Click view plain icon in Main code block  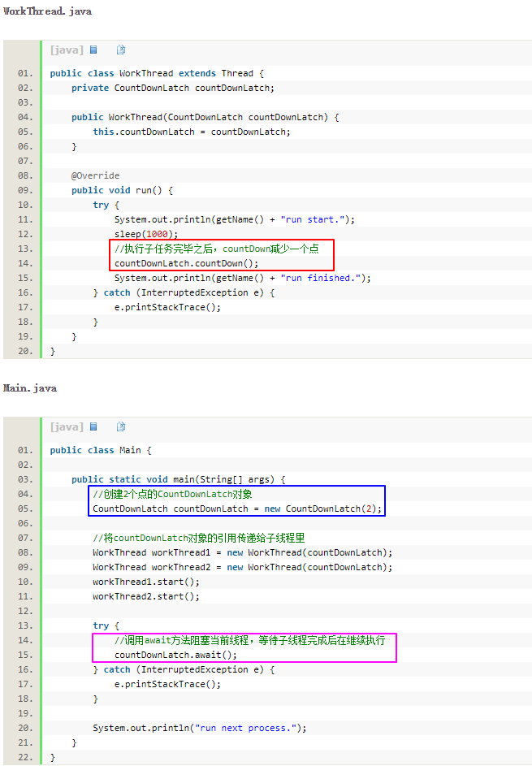[x=93, y=426]
